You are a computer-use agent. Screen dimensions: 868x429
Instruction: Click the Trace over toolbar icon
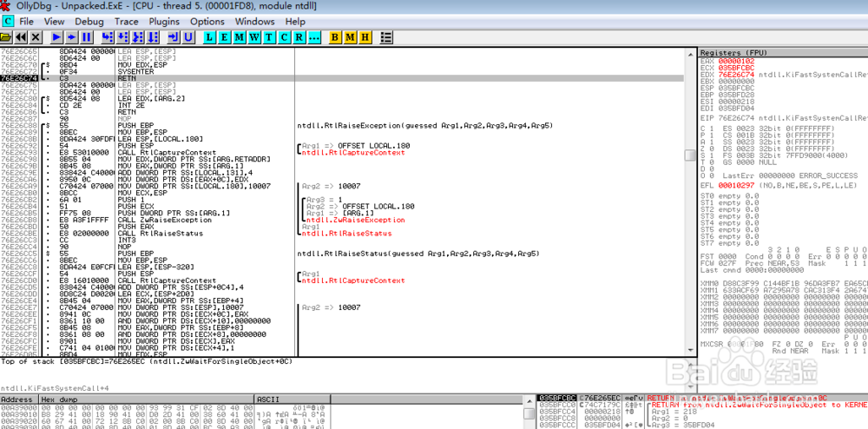click(x=152, y=37)
